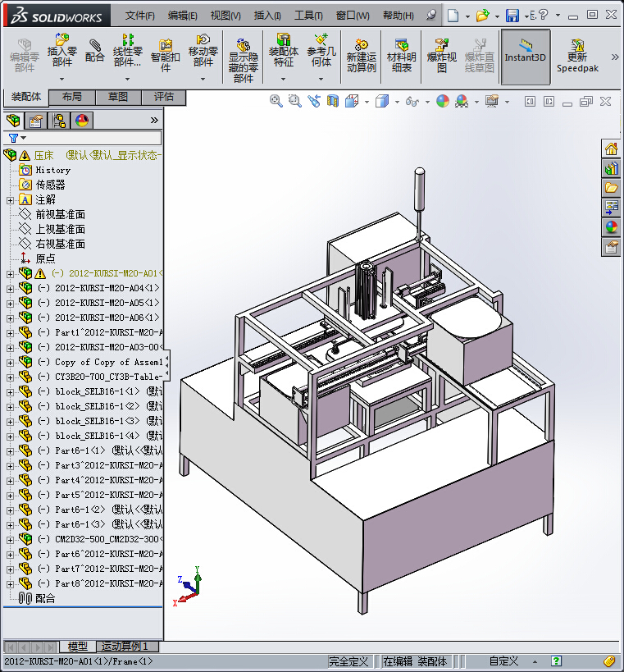Select the 前视基准面 plane

click(x=61, y=215)
